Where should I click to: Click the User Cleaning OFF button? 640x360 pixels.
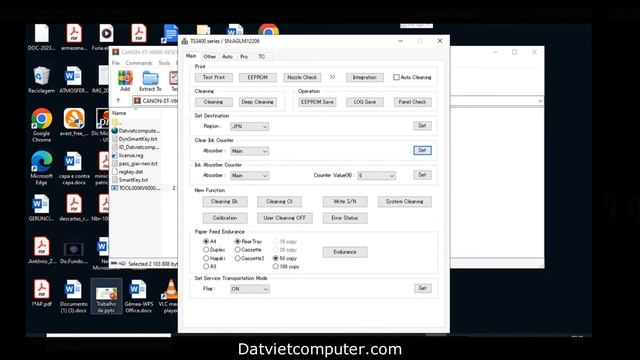pos(284,218)
